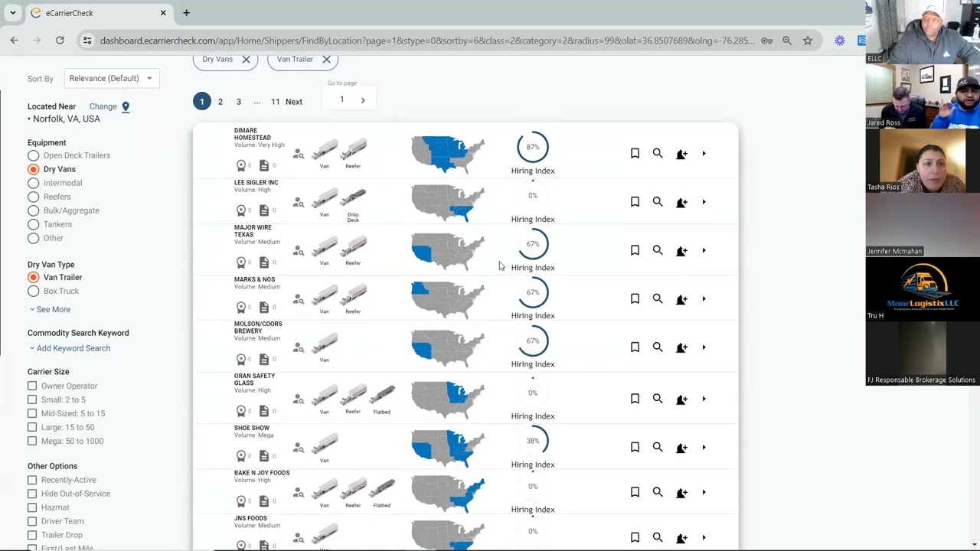Remove the Dry Vans filter chip

246,59
